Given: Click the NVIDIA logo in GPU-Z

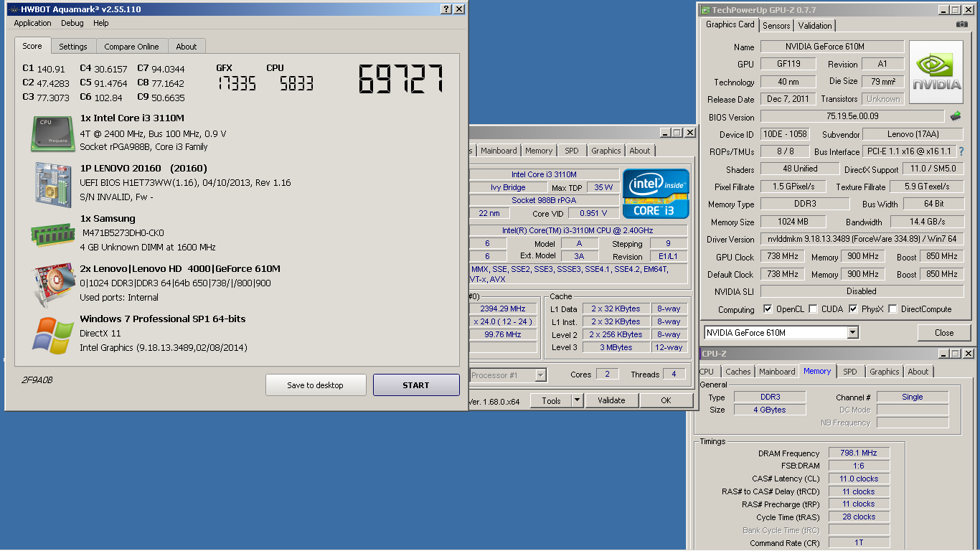Looking at the screenshot, I should click(936, 72).
